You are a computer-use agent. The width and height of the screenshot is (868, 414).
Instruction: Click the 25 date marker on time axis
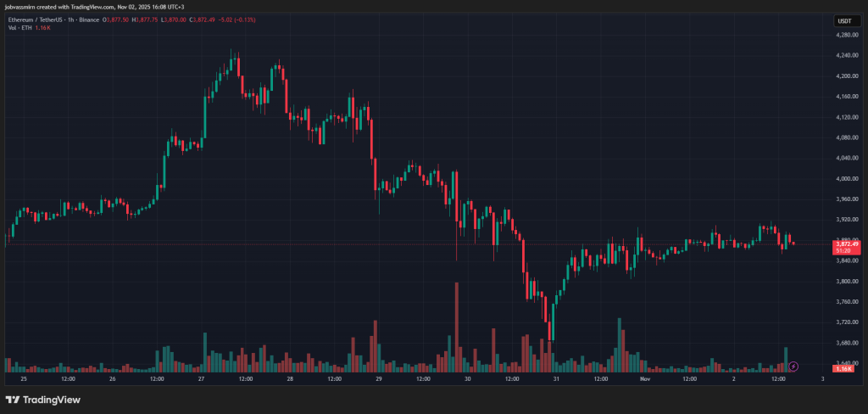point(23,379)
